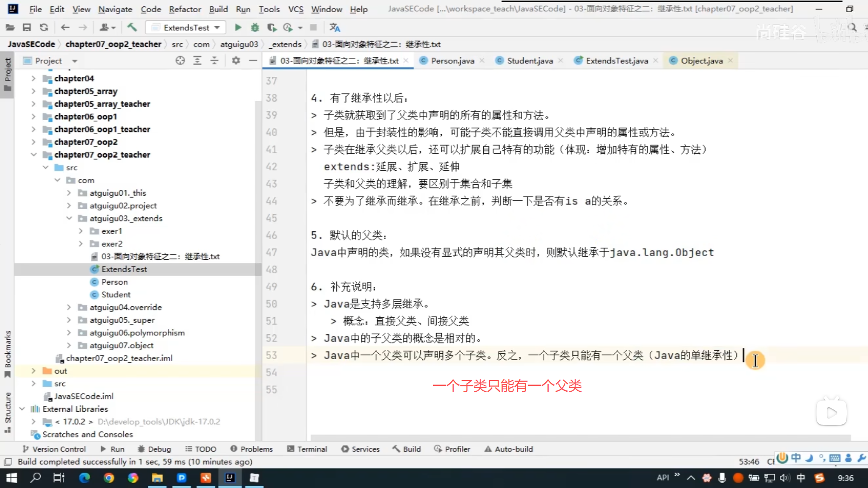
Task: Switch to the Student.java tab
Action: (529, 61)
